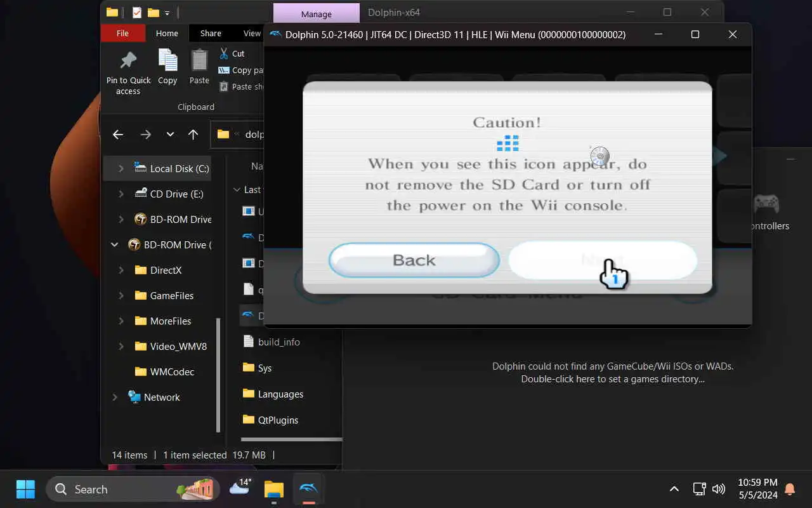Click file list horizontal scrollbar

pos(292,439)
